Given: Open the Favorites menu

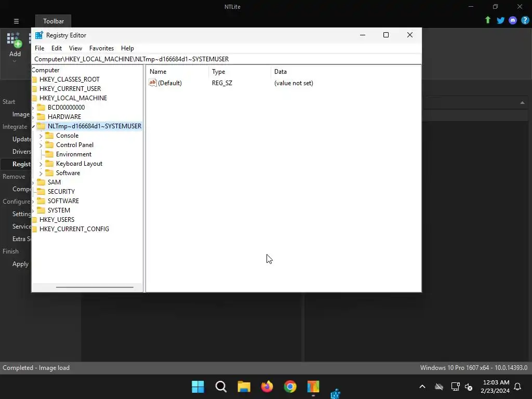Looking at the screenshot, I should [101, 48].
